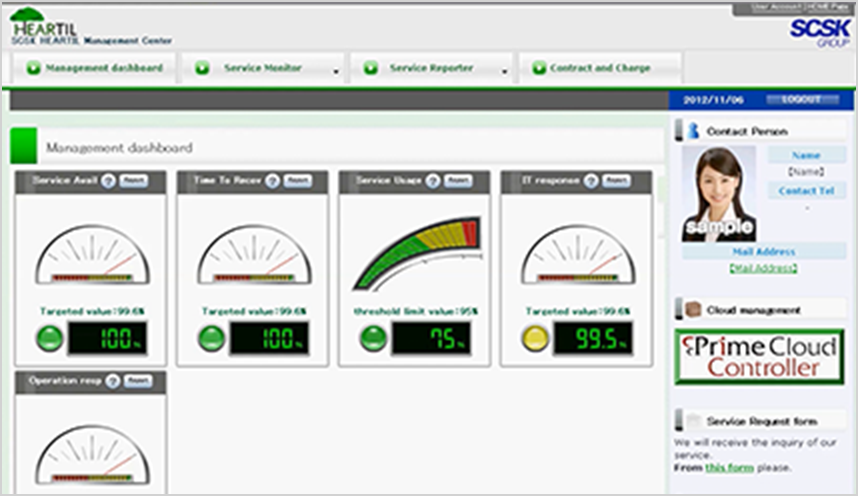This screenshot has height=496, width=858.
Task: Click the Cloud management panel icon
Action: (x=692, y=311)
